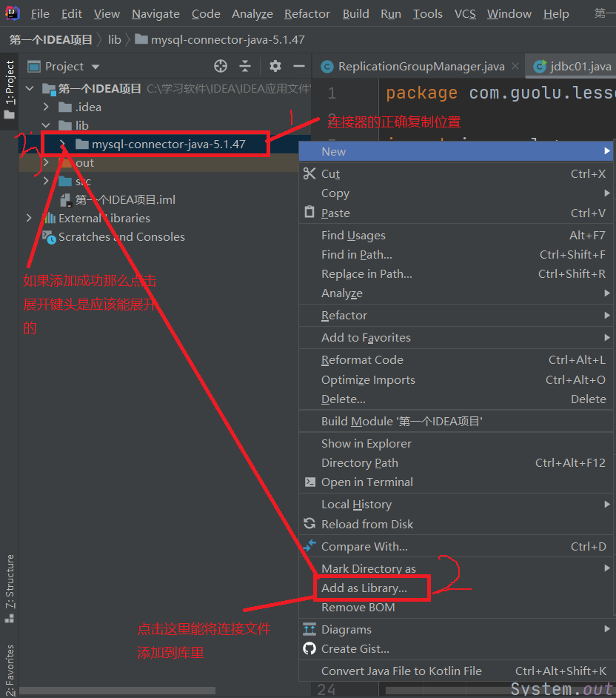This screenshot has height=698, width=616.
Task: Click the IntelliJ IDEA logo icon
Action: [x=12, y=13]
